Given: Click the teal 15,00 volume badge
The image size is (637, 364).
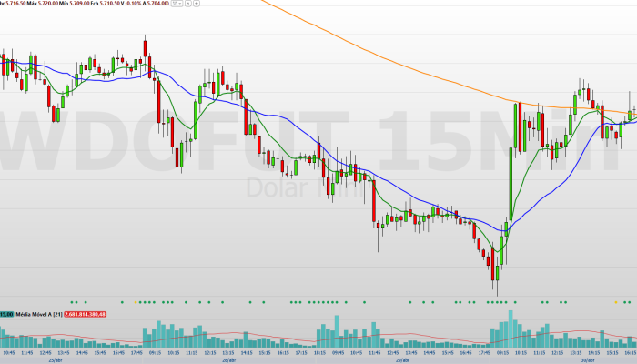Looking at the screenshot, I should coord(5,314).
